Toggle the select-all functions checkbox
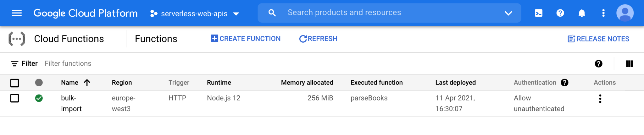 pos(15,83)
